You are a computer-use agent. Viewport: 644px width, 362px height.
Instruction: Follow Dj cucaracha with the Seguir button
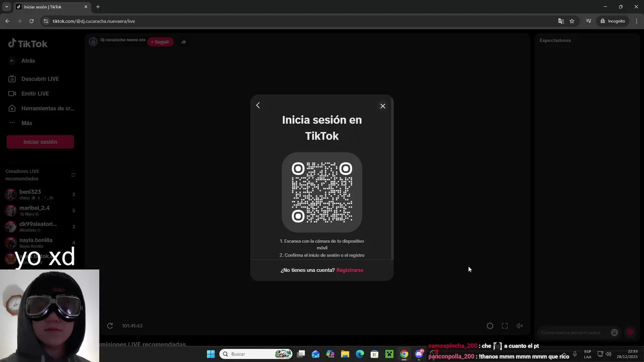(x=160, y=42)
